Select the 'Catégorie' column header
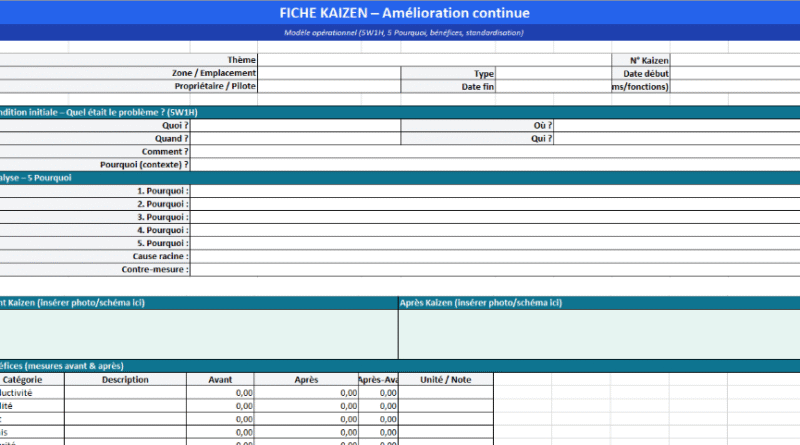The width and height of the screenshot is (800, 445). [x=32, y=380]
